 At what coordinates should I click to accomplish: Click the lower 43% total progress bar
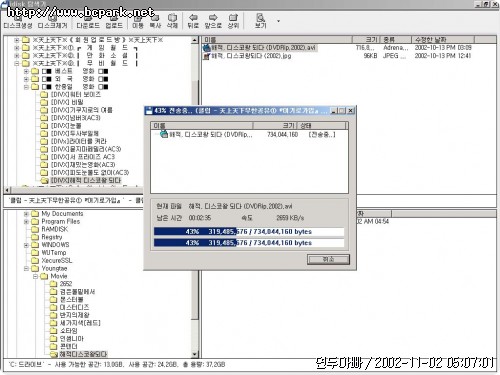click(x=249, y=243)
